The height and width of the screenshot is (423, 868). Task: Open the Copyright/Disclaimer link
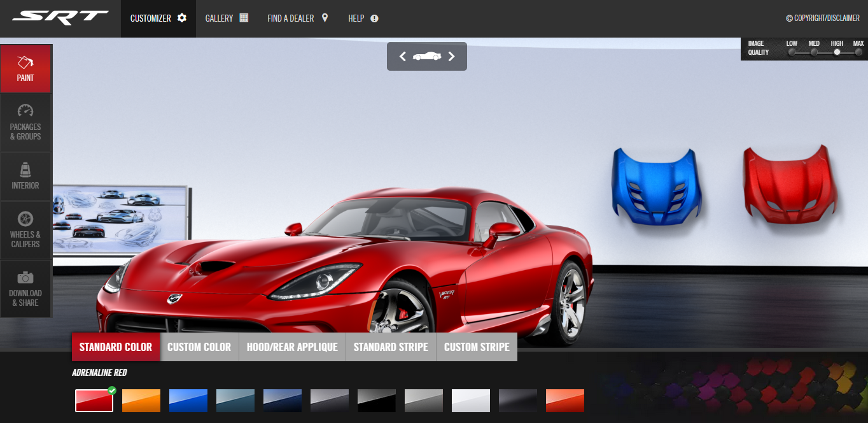click(823, 18)
